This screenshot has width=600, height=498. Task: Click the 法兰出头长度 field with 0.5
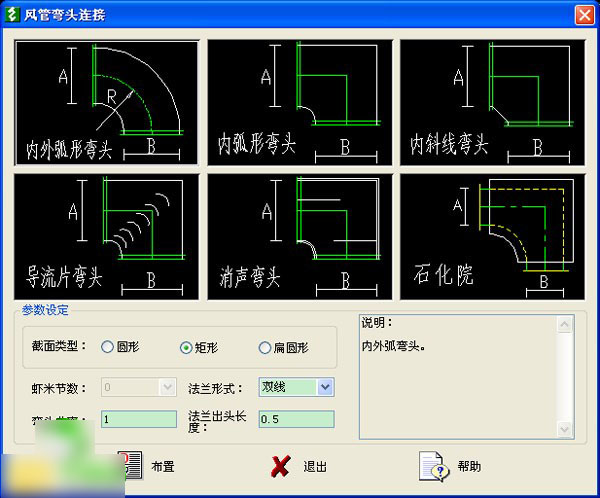tap(296, 419)
